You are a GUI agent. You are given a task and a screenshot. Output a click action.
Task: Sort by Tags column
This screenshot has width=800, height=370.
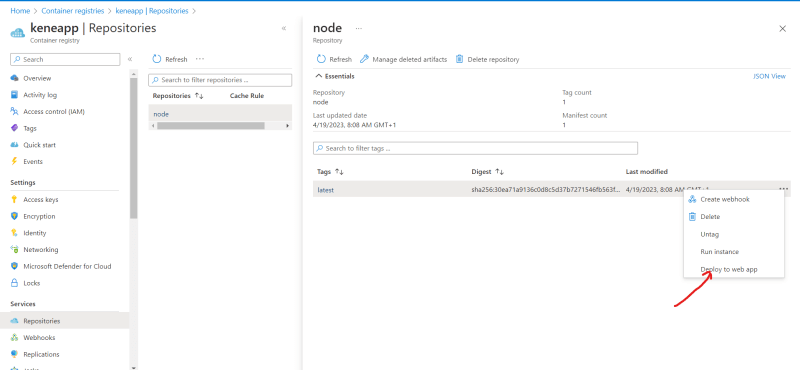point(330,171)
